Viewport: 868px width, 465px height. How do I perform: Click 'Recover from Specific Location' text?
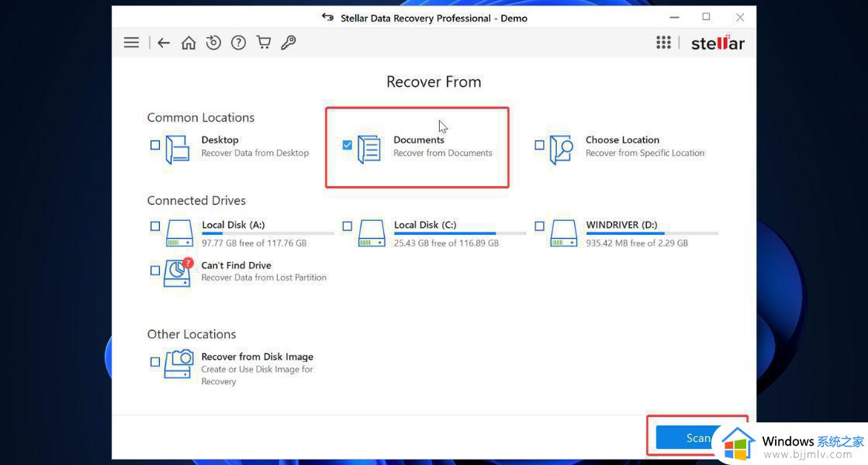pyautogui.click(x=645, y=153)
